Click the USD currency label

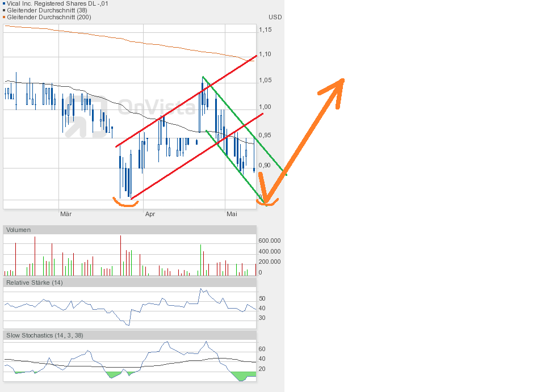pyautogui.click(x=275, y=17)
